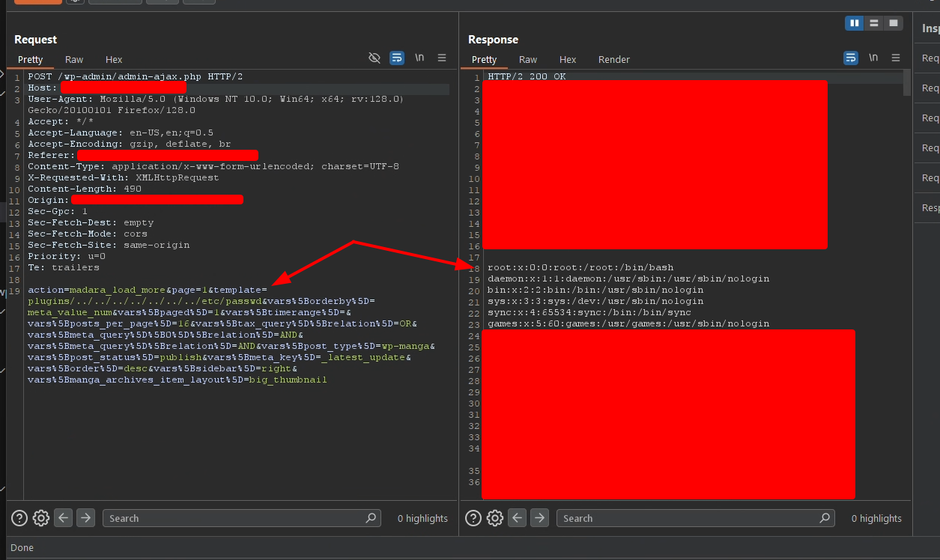
Task: Open the help icon below the Response editor
Action: 474,517
